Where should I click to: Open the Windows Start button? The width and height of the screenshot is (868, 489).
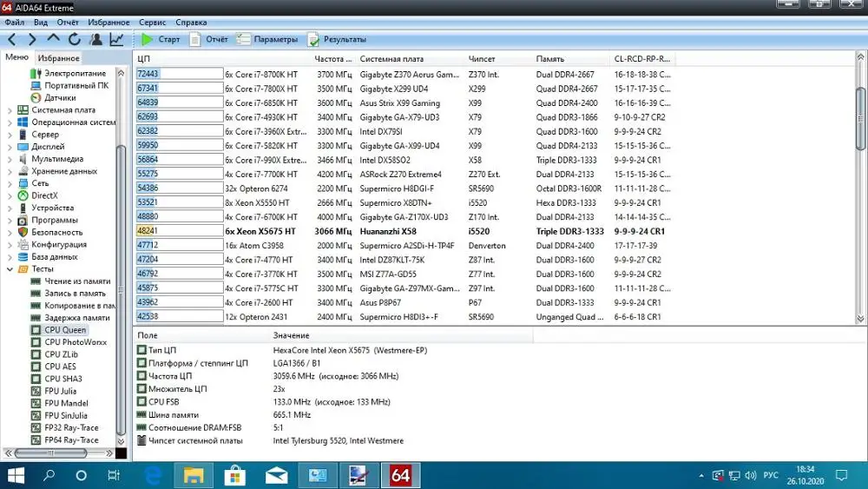(x=16, y=475)
